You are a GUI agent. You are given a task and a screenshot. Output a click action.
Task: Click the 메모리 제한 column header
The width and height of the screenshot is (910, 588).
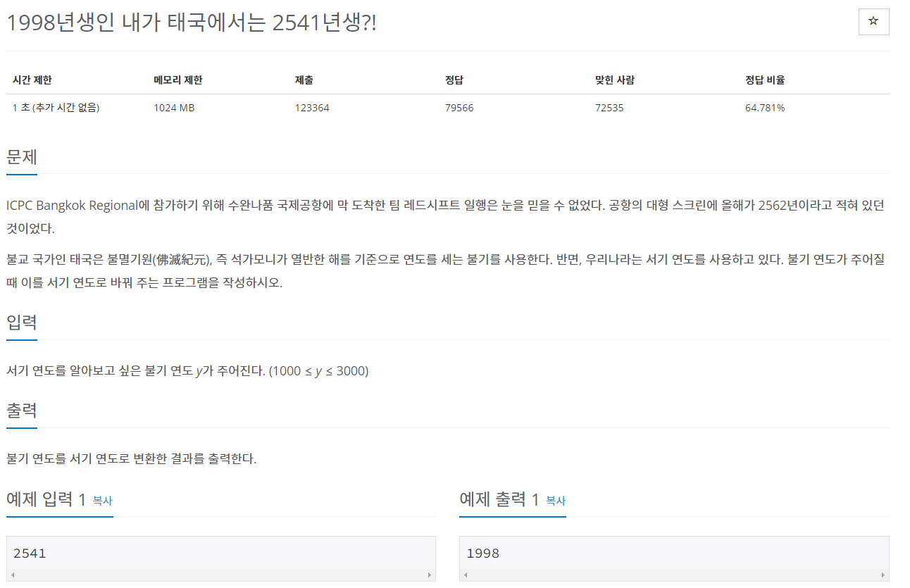click(178, 80)
